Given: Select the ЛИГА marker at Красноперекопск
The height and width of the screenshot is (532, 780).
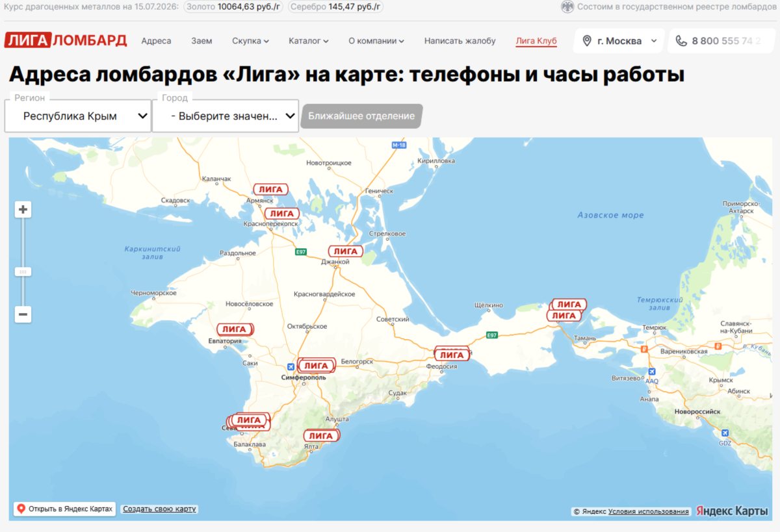Looking at the screenshot, I should click(282, 214).
